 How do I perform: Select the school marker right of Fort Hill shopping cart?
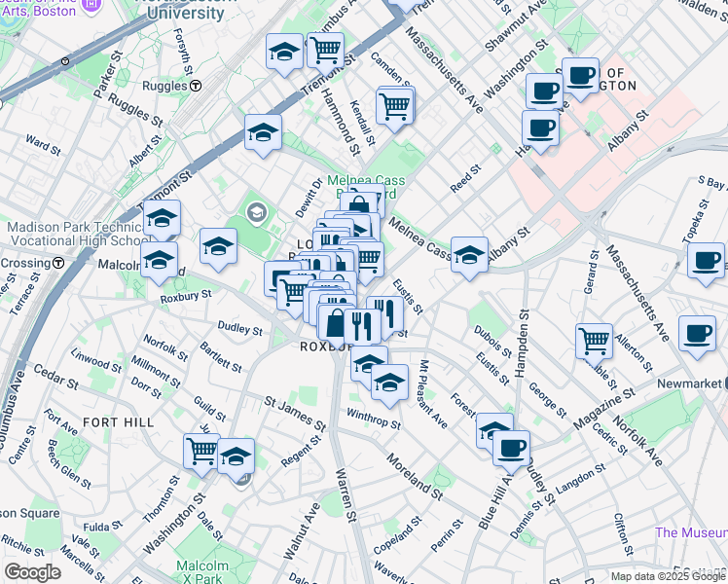tap(236, 459)
